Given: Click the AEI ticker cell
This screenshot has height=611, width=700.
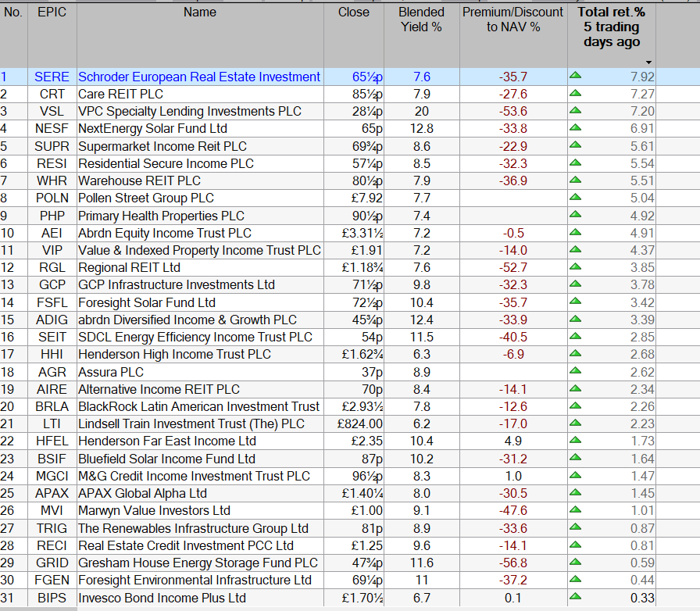Looking at the screenshot, I should 52,233.
